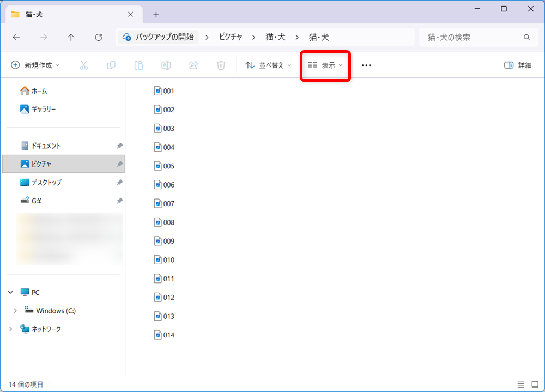
Task: Click the Share icon in the toolbar
Action: tap(193, 65)
